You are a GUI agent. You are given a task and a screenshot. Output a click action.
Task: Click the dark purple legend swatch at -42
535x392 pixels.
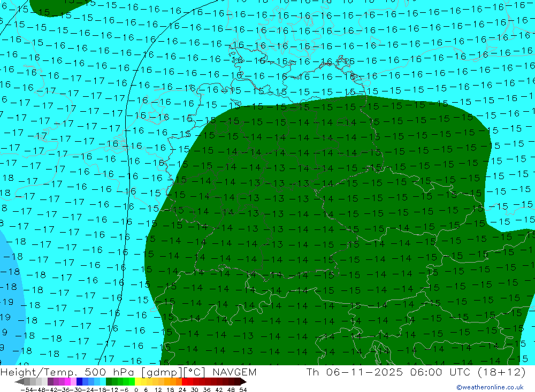click(50, 381)
